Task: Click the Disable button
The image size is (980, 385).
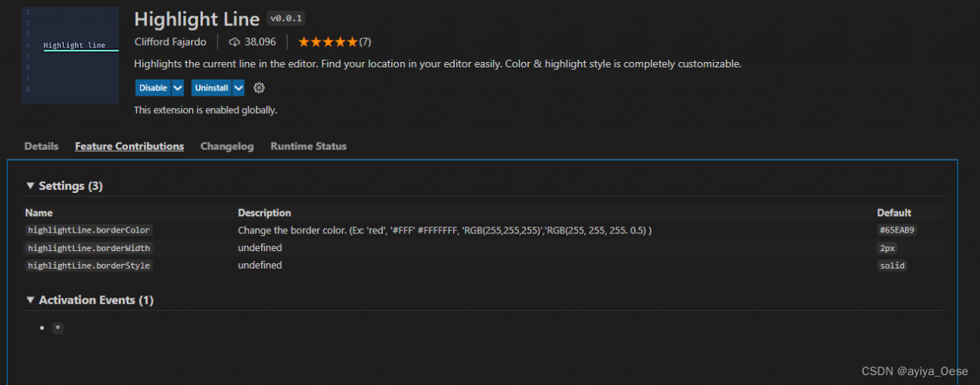Action: pyautogui.click(x=153, y=88)
